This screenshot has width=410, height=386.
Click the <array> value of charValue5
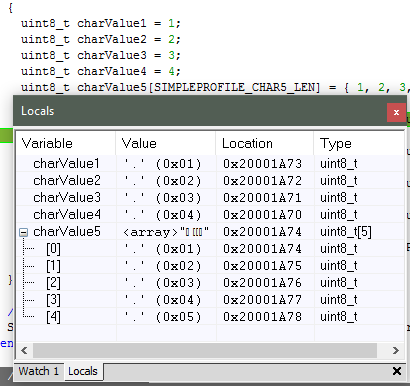coord(166,232)
